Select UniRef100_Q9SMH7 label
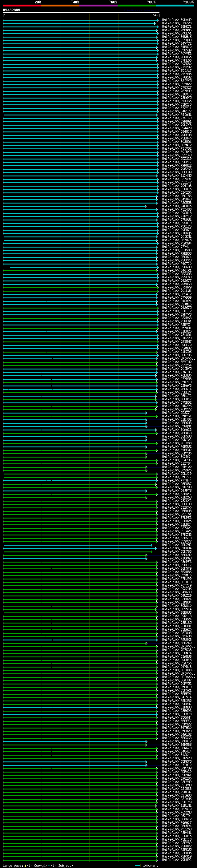This screenshot has height=868, width=197. (176, 342)
